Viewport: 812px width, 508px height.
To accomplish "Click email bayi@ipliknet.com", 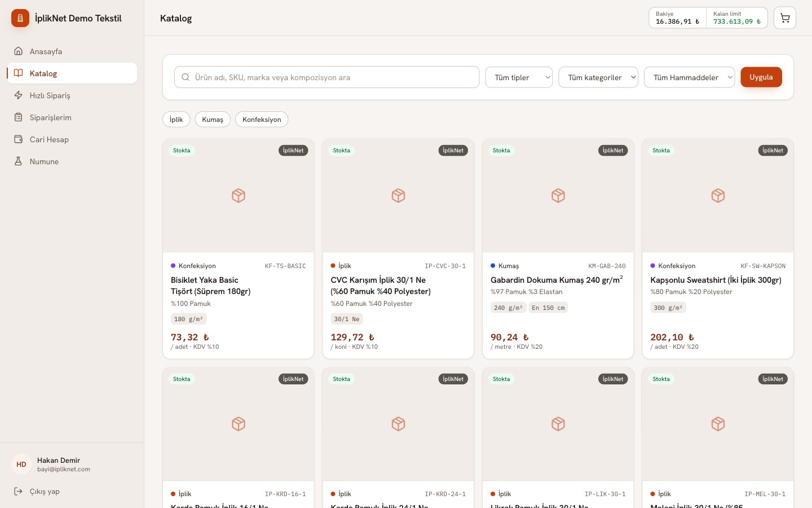I will pyautogui.click(x=64, y=469).
